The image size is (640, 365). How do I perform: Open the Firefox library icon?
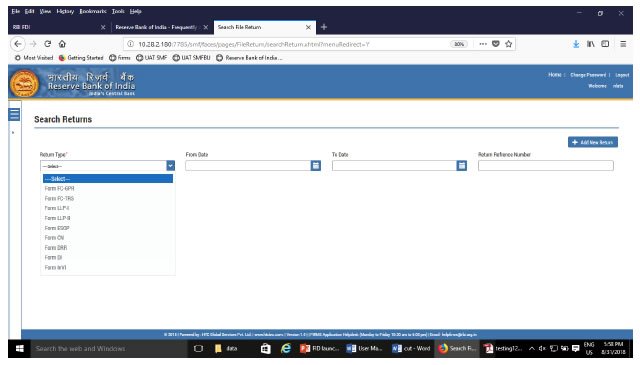(591, 44)
